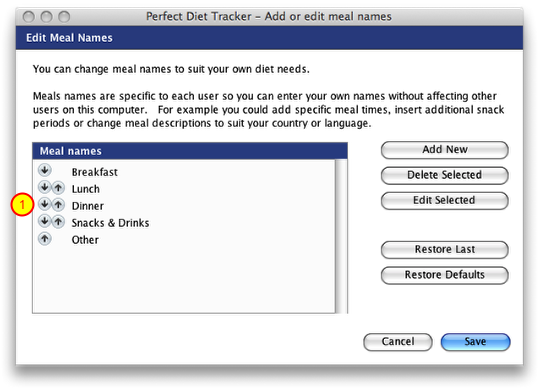Delete the selected meal name

pos(445,175)
